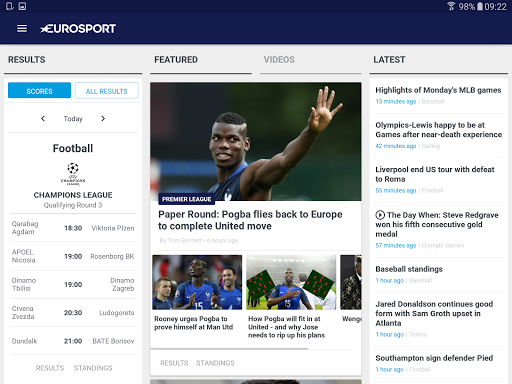
Task: Select the Featured tab
Action: coord(176,60)
